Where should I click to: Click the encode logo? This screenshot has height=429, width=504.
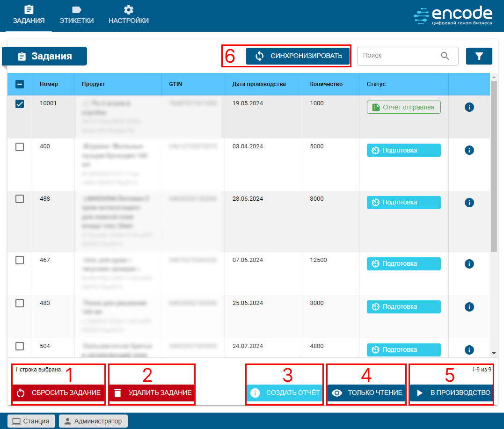(x=453, y=15)
